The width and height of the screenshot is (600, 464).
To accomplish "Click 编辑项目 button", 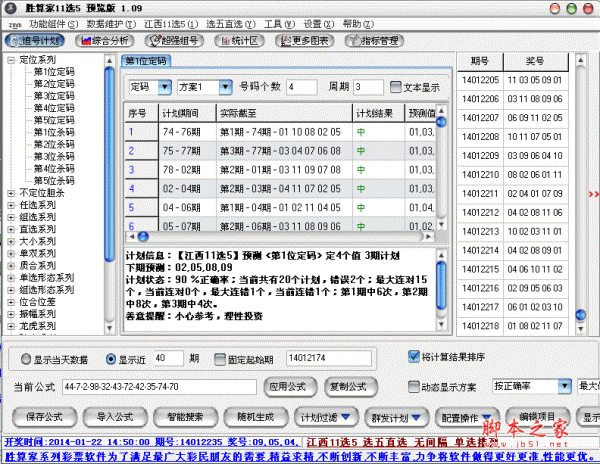I will (538, 417).
